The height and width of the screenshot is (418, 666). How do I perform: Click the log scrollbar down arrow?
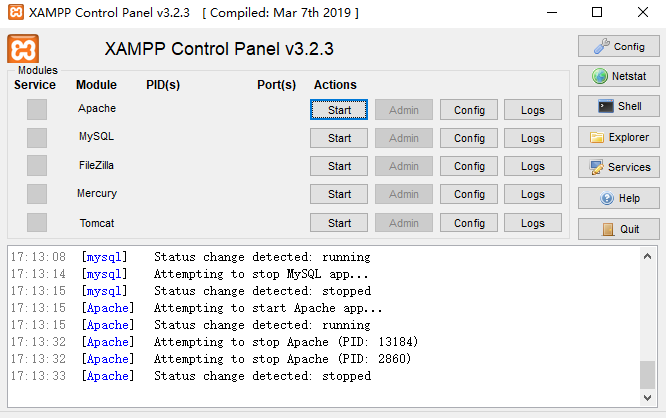tap(647, 398)
